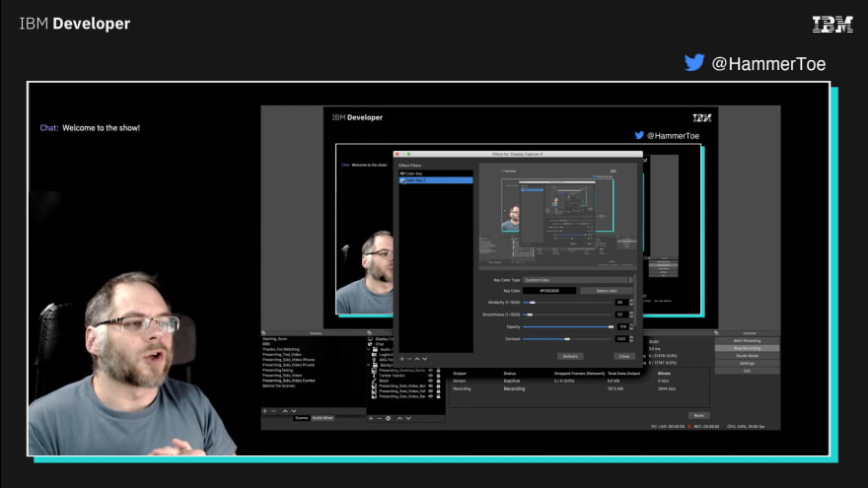The image size is (868, 488).
Task: Move the effect filter down
Action: point(424,359)
